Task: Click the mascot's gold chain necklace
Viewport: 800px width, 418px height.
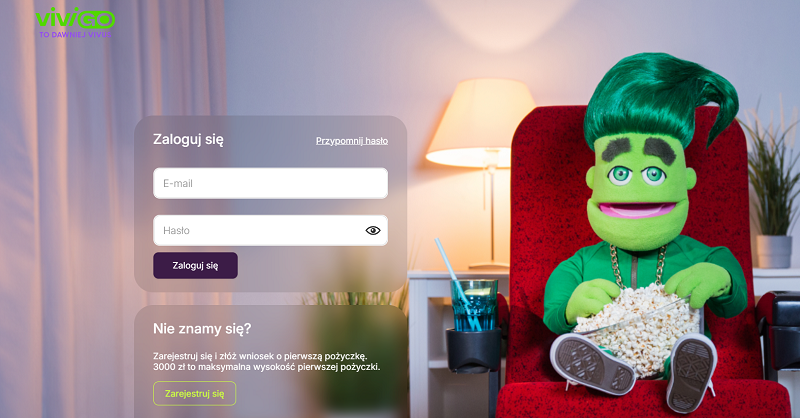Action: click(x=638, y=267)
